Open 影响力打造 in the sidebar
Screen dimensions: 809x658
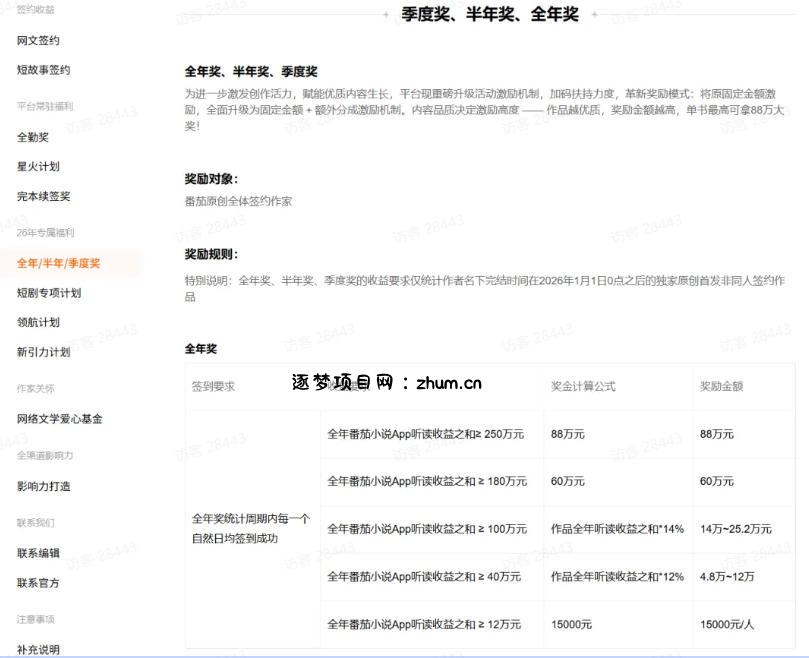(x=43, y=486)
